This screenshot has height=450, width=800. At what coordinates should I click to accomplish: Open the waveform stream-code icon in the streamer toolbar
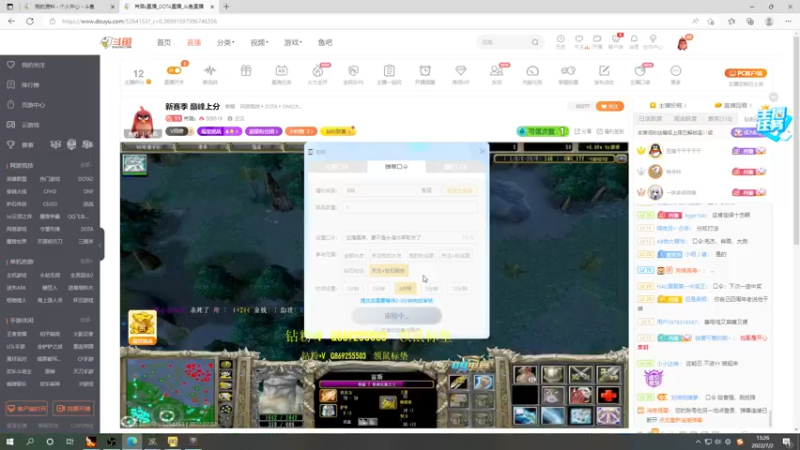(210, 70)
